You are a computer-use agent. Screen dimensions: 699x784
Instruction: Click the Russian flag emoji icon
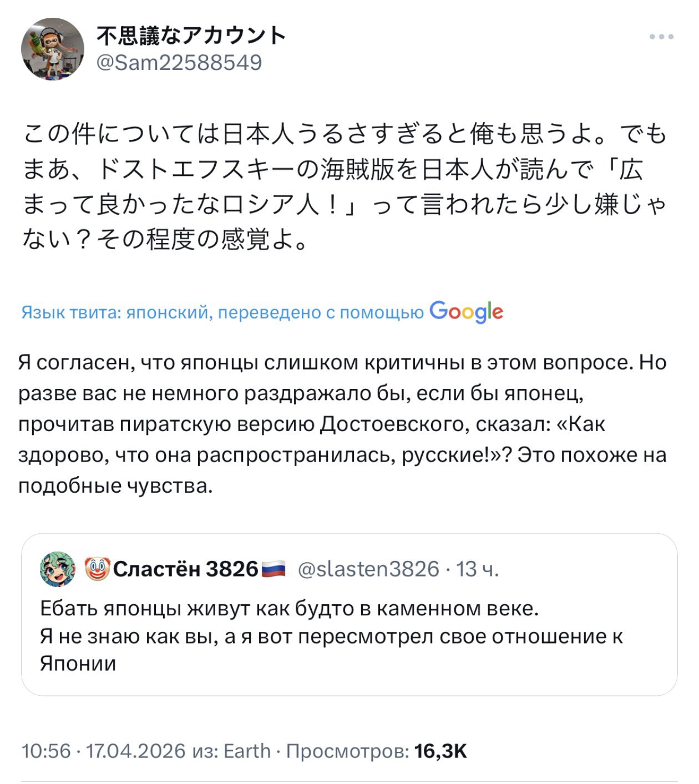(273, 569)
